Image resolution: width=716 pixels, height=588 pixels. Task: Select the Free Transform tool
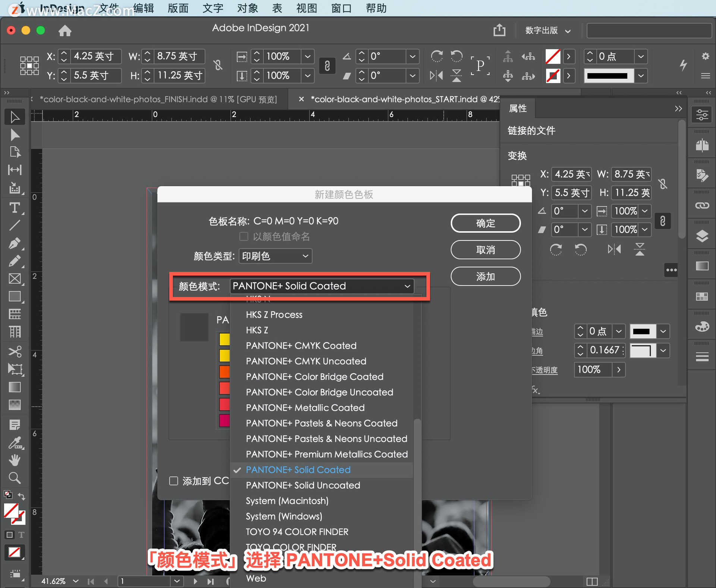pyautogui.click(x=15, y=369)
